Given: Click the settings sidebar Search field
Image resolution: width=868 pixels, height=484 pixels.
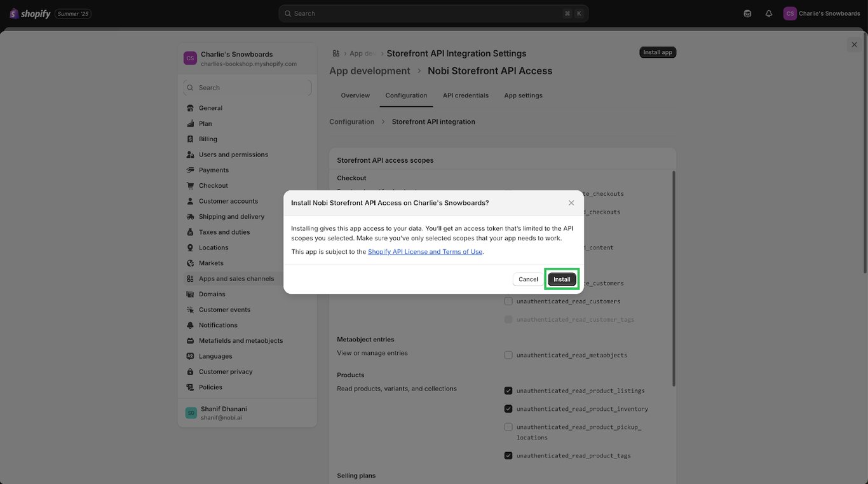Looking at the screenshot, I should tap(247, 88).
